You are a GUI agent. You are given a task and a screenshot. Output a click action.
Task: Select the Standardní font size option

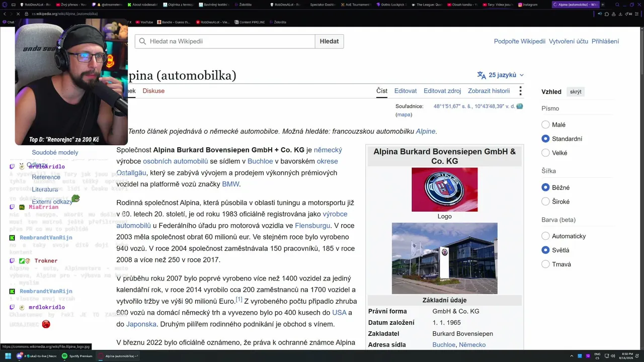point(545,139)
